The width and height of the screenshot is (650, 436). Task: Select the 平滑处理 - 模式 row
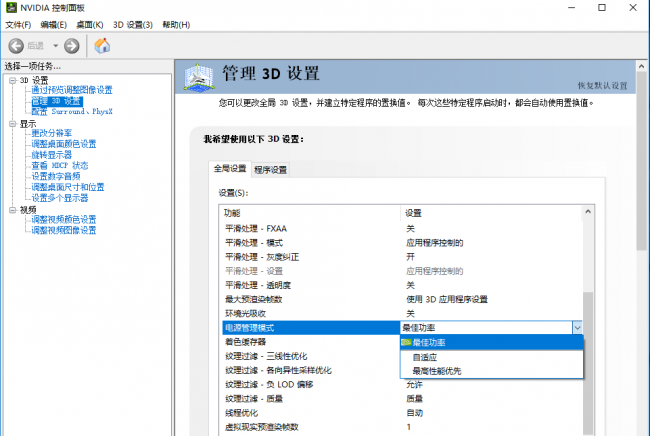point(402,243)
